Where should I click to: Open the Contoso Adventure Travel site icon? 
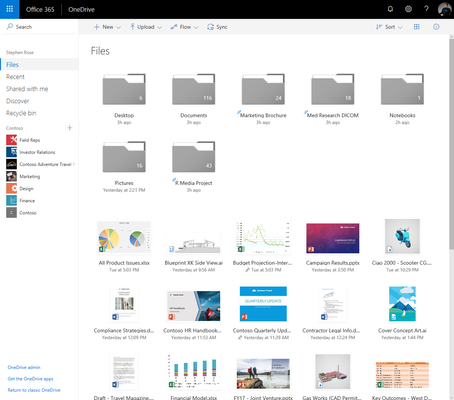11,164
